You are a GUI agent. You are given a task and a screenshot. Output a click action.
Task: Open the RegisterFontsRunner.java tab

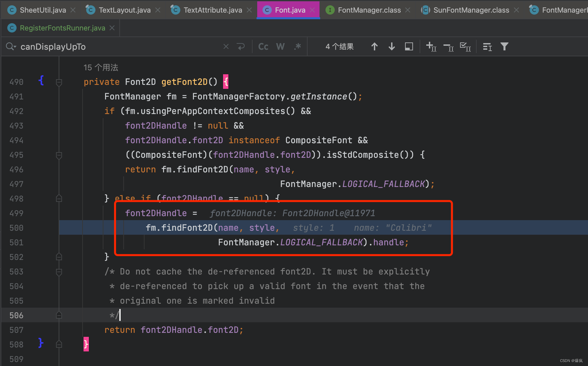coord(63,28)
